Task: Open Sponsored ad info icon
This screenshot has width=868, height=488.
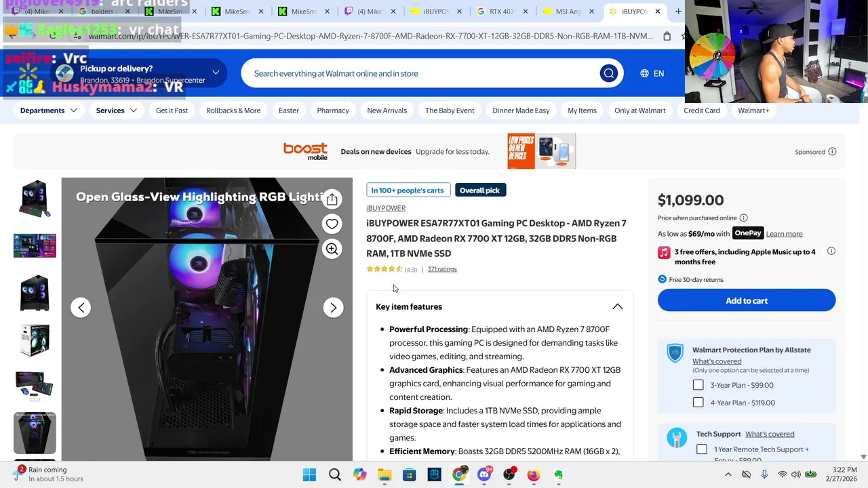Action: click(832, 152)
